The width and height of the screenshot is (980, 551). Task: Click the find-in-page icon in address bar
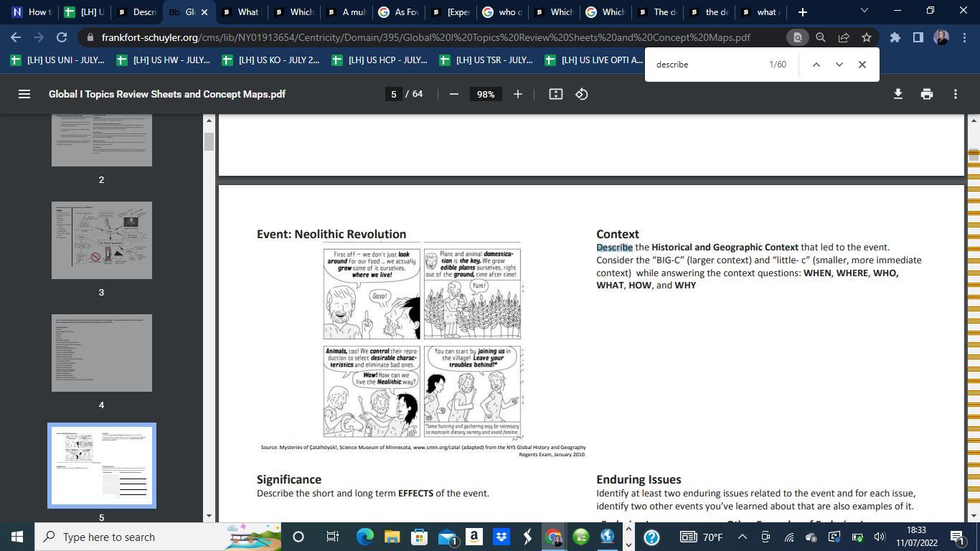(797, 37)
